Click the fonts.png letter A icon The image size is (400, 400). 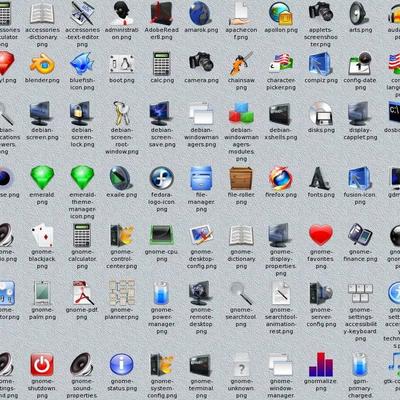coord(320,179)
